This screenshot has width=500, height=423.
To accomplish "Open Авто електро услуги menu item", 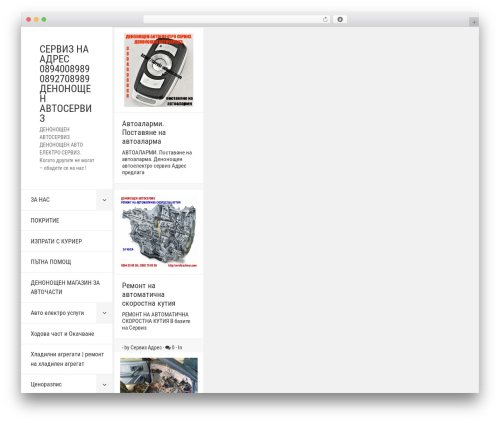I will pos(57,313).
